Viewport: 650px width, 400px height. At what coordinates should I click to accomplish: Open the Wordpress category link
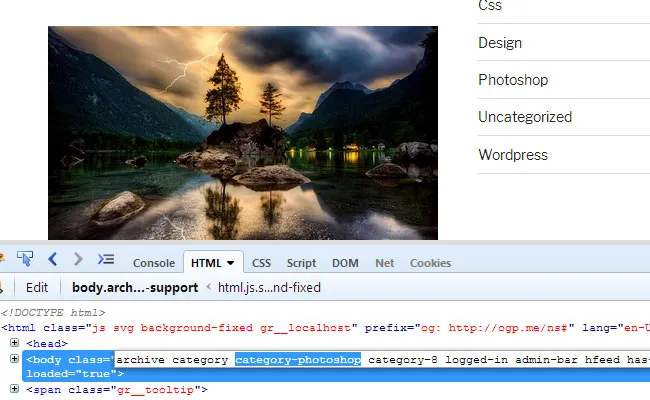click(x=512, y=155)
